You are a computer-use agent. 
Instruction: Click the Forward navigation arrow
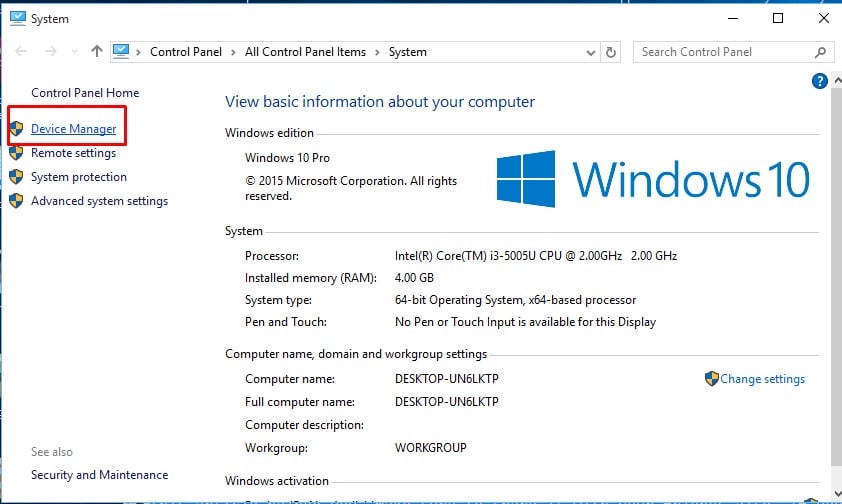[50, 52]
